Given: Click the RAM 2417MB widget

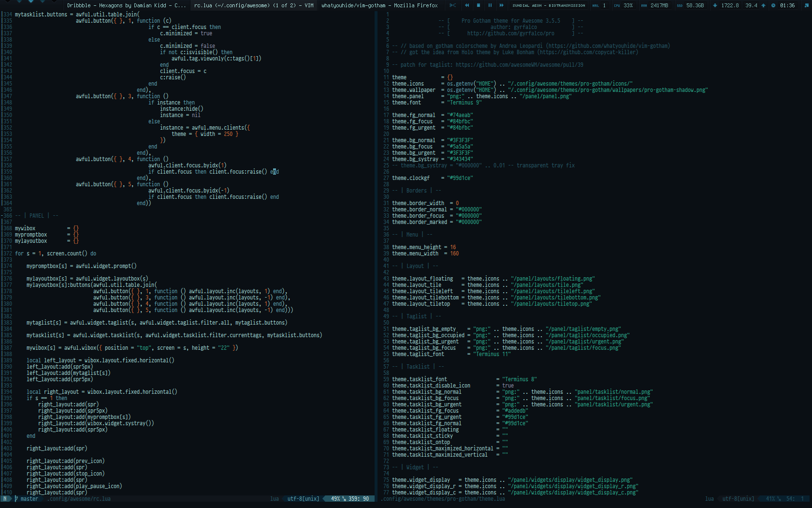Looking at the screenshot, I should pos(654,5).
